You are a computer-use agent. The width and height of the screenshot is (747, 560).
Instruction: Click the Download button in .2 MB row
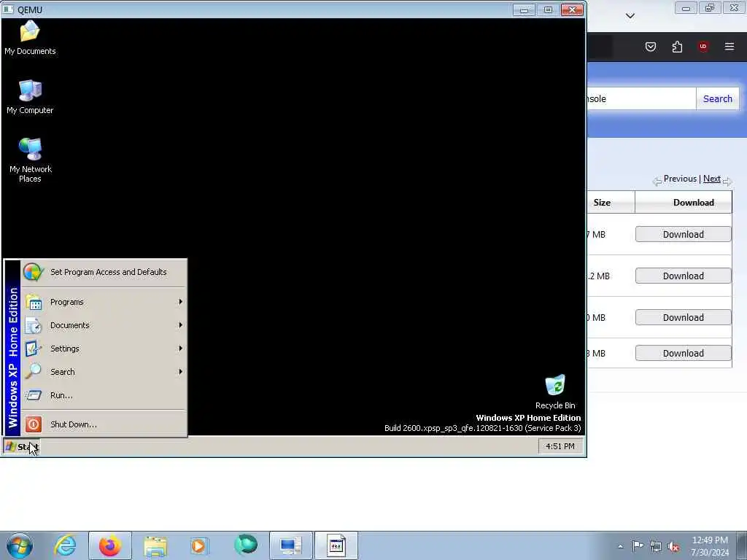click(683, 276)
